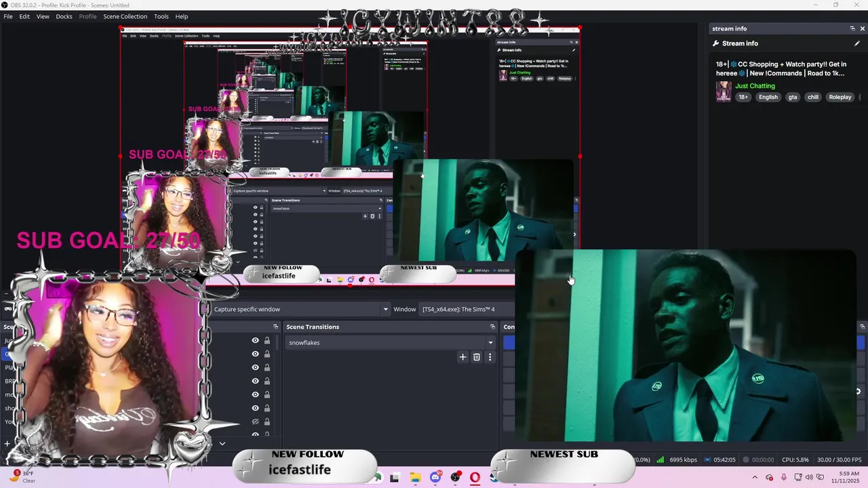Viewport: 868px width, 488px height.
Task: Expand hidden system tray icons chevron
Action: pos(756,478)
